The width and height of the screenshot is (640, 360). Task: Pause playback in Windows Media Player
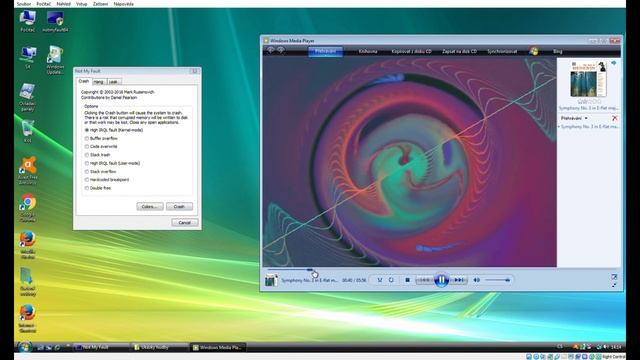[441, 280]
